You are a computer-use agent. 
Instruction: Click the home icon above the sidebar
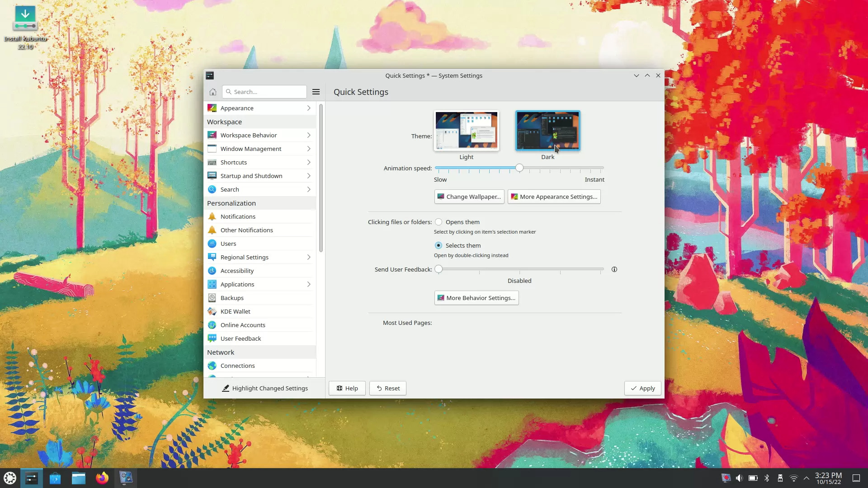(x=212, y=92)
